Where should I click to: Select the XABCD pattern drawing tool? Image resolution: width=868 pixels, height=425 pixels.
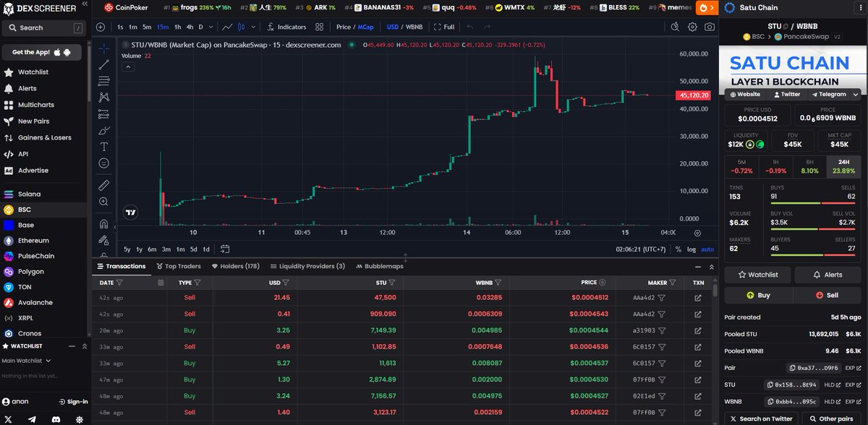(103, 97)
